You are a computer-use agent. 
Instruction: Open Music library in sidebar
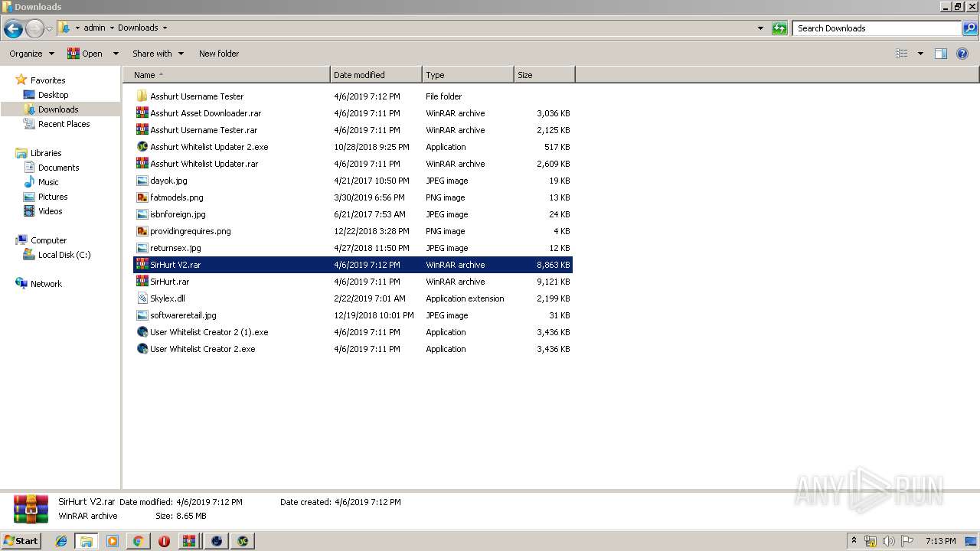click(x=48, y=182)
